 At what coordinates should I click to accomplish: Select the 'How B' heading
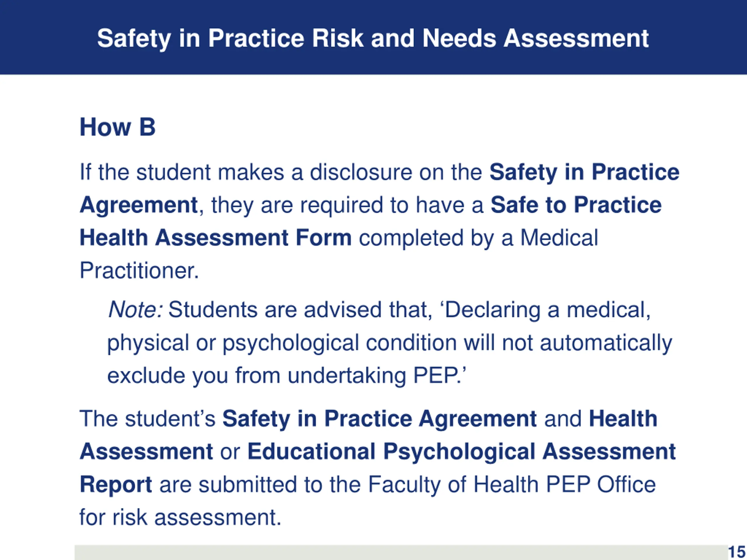coord(118,127)
